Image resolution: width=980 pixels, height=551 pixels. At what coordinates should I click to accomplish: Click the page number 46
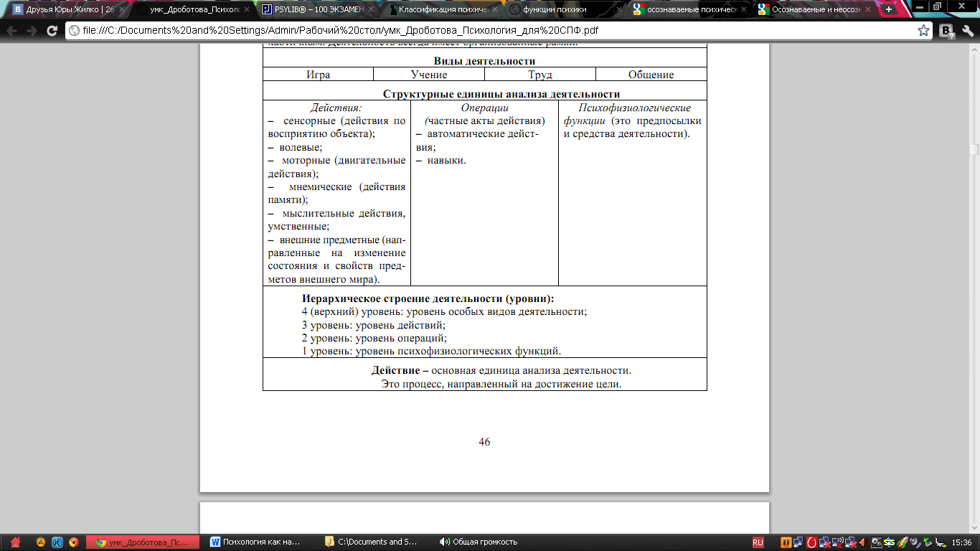pyautogui.click(x=484, y=442)
